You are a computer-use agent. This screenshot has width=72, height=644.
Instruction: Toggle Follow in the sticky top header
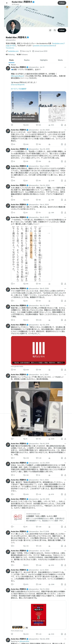[62, 3]
